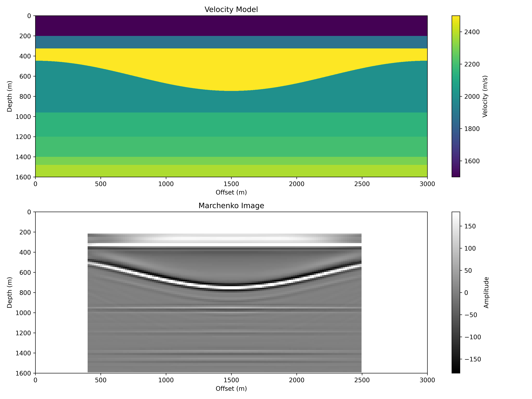This screenshot has width=532, height=399.
Task: Click the −50 tick on amplitude colorbar
Action: [471, 315]
